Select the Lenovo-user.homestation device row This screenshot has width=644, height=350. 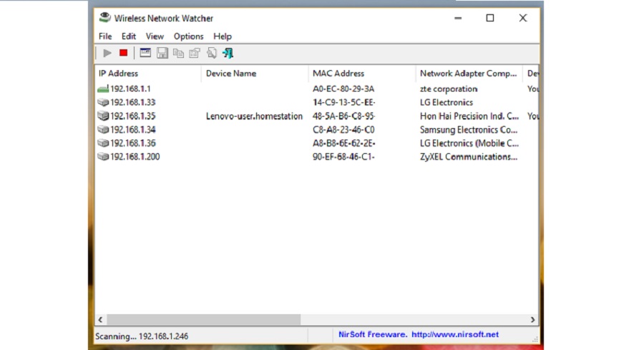[254, 116]
